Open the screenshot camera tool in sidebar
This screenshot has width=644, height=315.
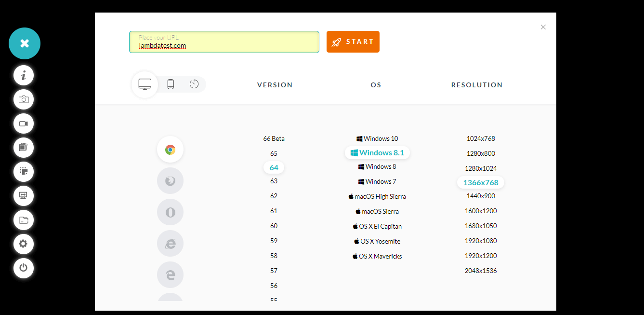click(24, 99)
